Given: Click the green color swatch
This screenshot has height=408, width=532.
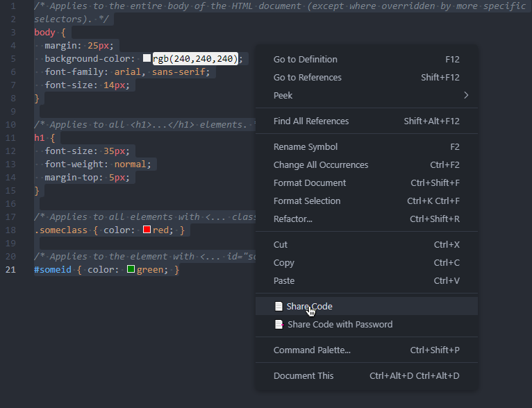Looking at the screenshot, I should click(131, 269).
